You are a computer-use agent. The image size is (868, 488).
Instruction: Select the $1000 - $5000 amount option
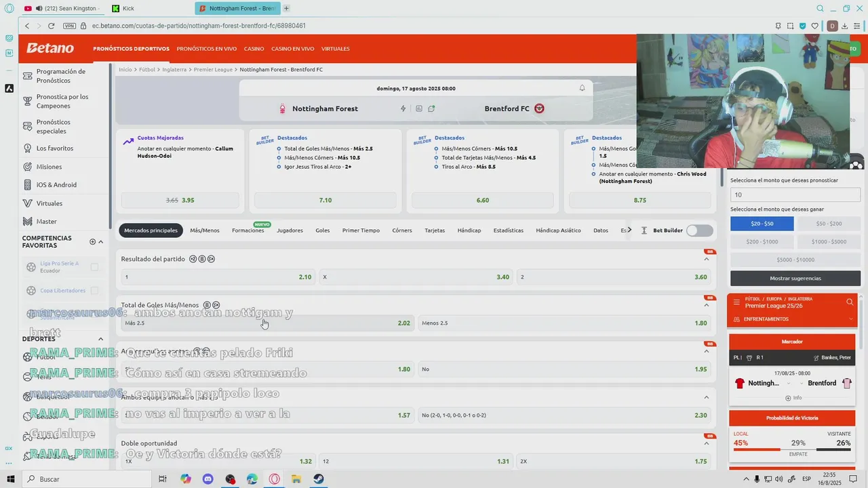pyautogui.click(x=829, y=242)
